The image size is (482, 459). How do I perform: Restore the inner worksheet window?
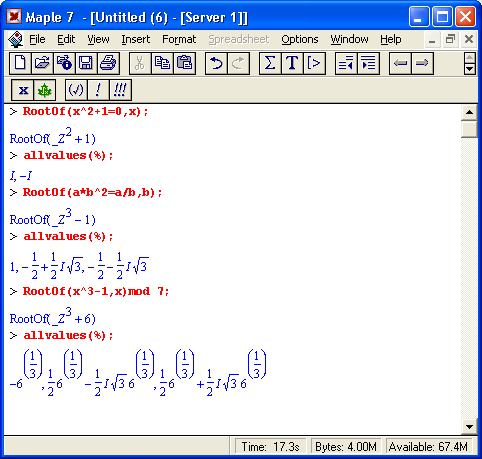(x=450, y=40)
